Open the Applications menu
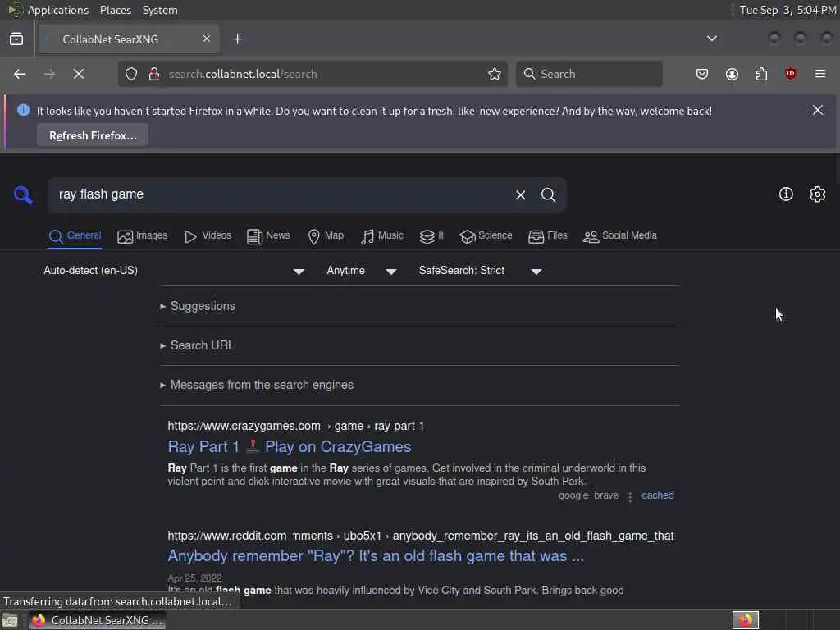840x630 pixels. [x=58, y=10]
